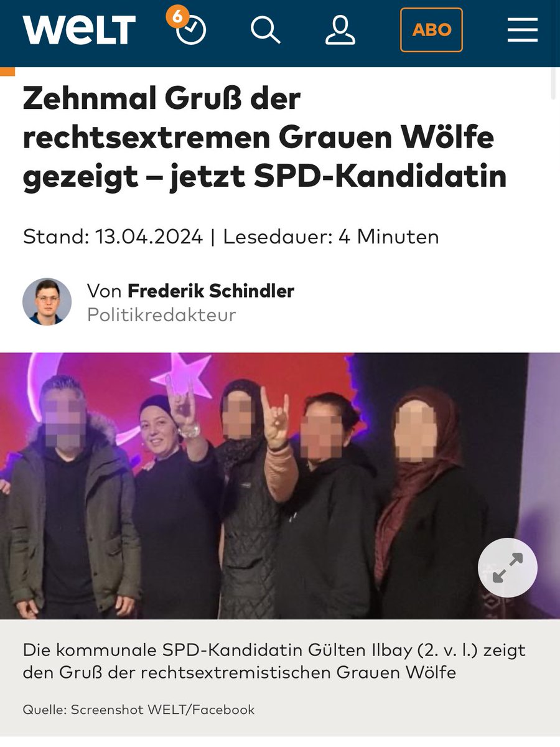Open the Frederik Schindler author link
560x747 pixels.
coord(211,290)
